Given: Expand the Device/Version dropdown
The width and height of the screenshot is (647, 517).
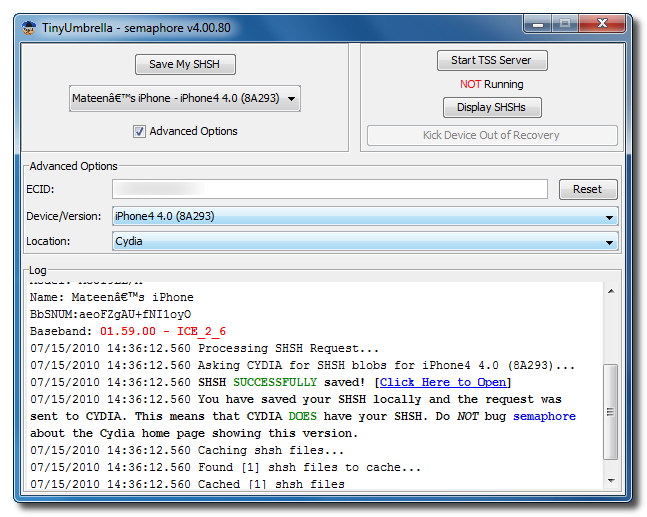Looking at the screenshot, I should pyautogui.click(x=364, y=216).
